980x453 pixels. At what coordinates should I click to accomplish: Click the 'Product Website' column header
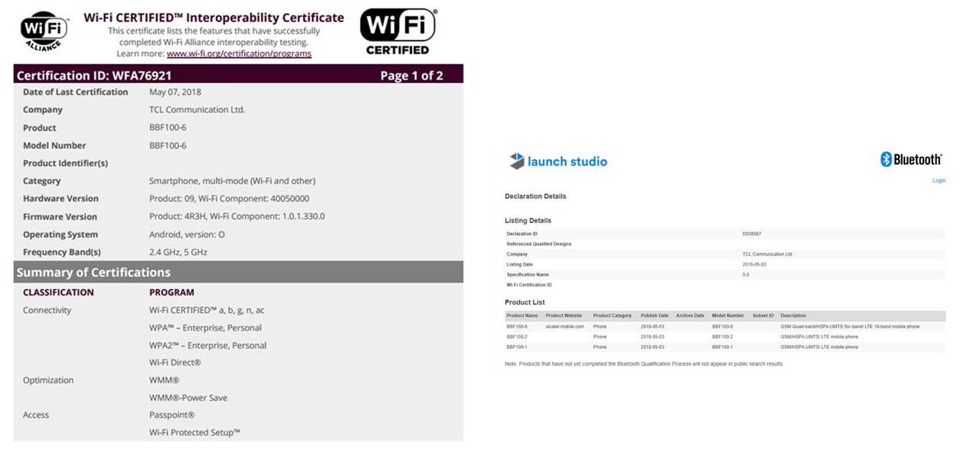click(563, 315)
